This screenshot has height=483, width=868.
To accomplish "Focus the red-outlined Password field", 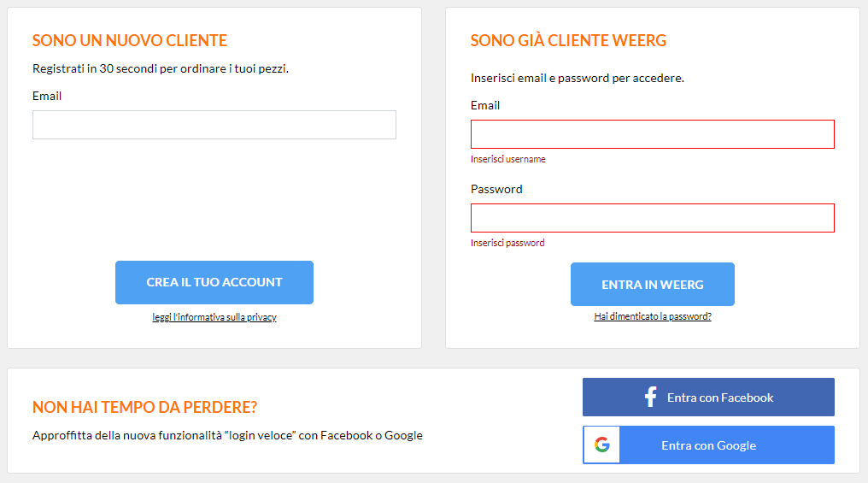I will click(653, 218).
